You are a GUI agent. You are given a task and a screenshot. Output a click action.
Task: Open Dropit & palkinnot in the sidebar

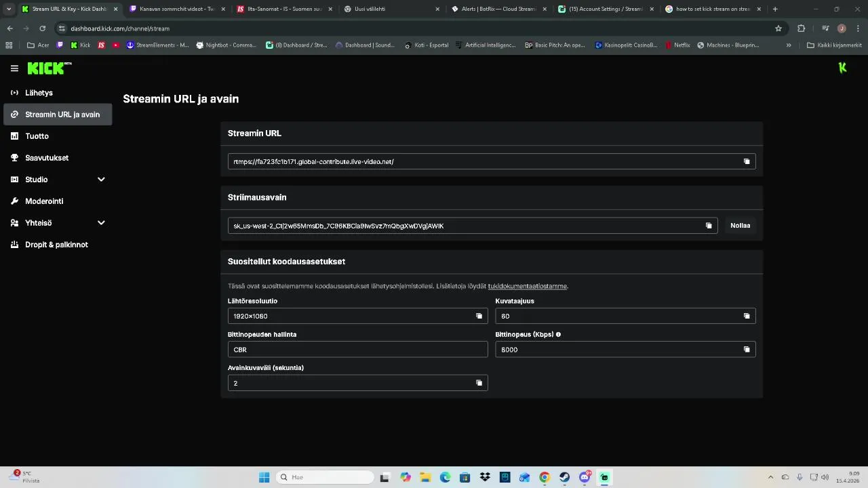58,245
